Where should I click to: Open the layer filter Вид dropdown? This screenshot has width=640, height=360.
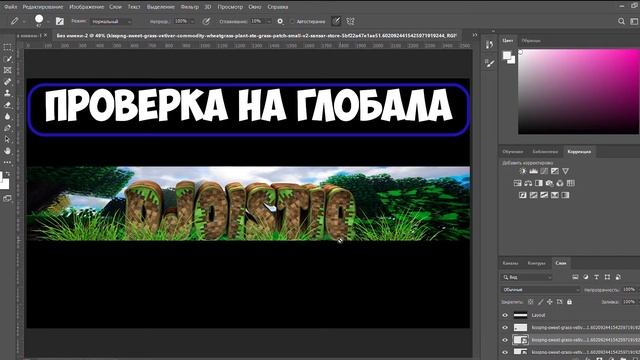click(x=527, y=277)
